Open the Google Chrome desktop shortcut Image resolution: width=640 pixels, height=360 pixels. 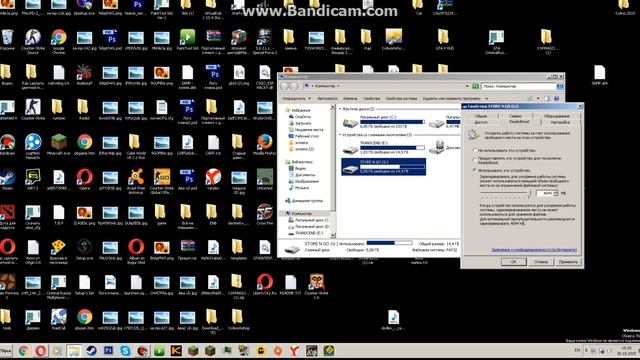point(58,41)
